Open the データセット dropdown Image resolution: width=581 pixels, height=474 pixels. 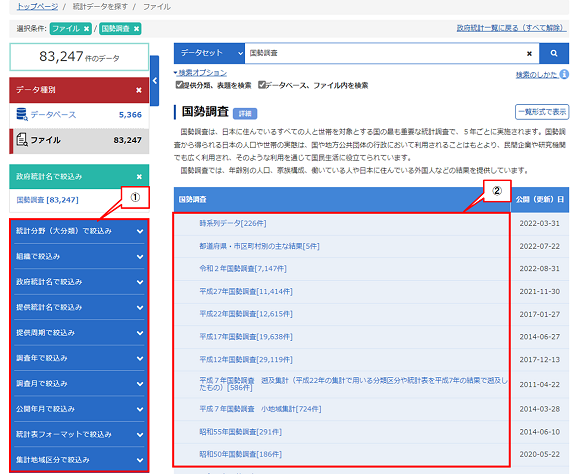209,53
